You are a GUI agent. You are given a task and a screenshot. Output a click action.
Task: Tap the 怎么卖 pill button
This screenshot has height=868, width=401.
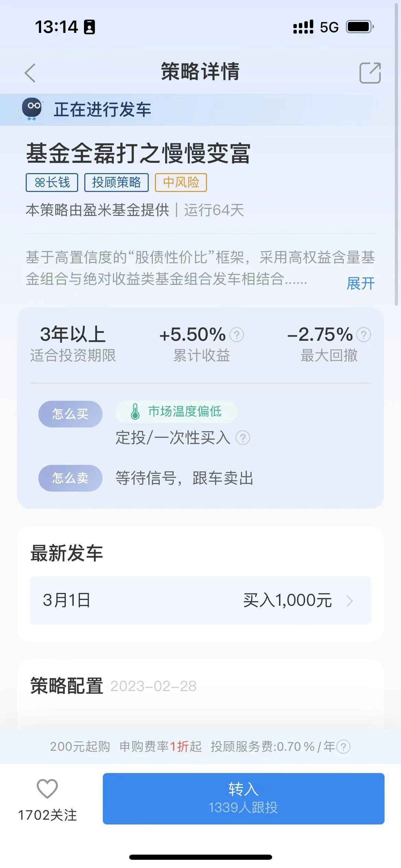tap(70, 478)
